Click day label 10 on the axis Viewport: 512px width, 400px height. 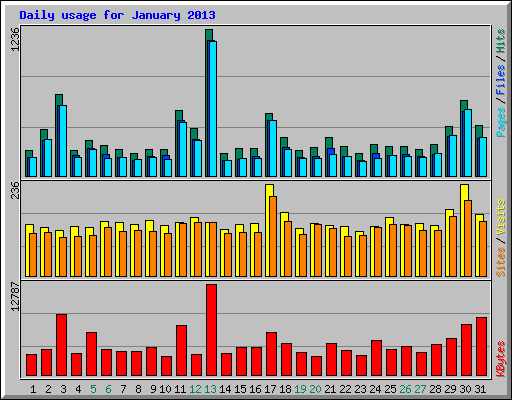pos(165,389)
